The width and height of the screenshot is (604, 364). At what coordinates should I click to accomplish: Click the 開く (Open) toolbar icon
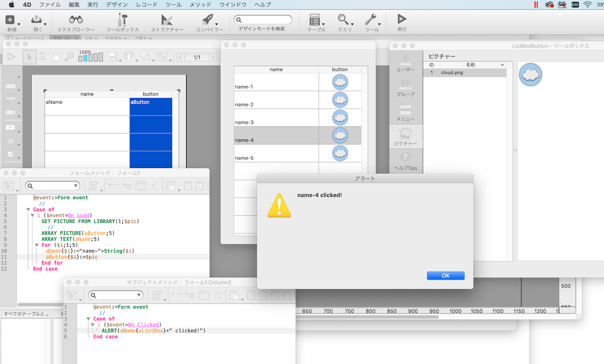[x=36, y=20]
